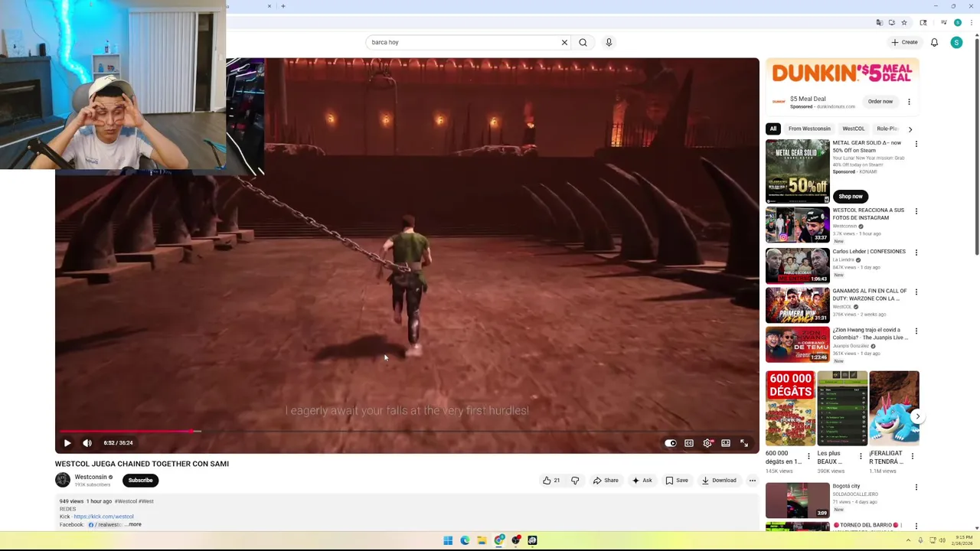Open Windows Start menu
Image resolution: width=980 pixels, height=551 pixels.
click(448, 540)
